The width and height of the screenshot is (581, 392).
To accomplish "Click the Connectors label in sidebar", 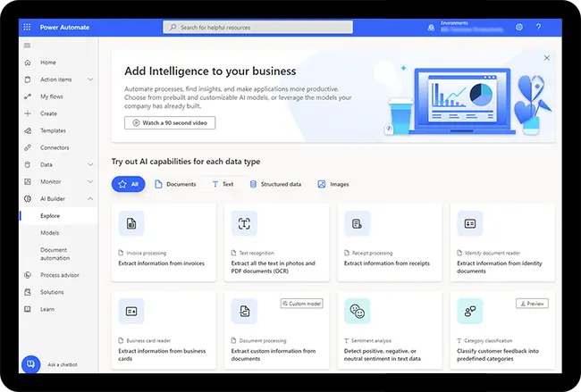I will (x=55, y=147).
